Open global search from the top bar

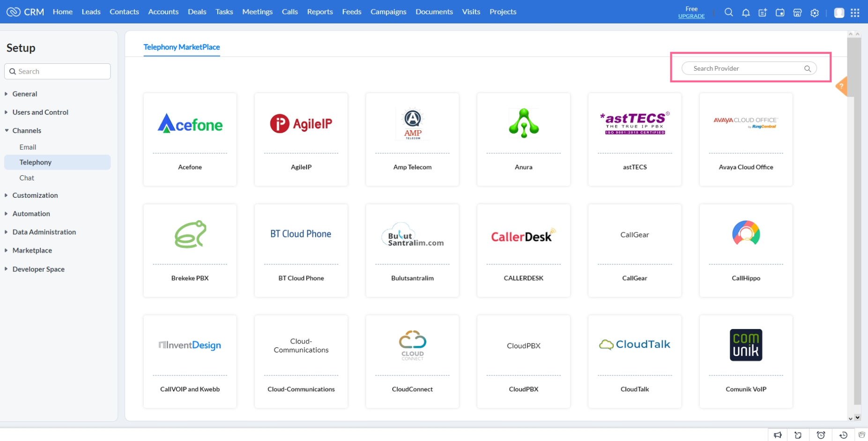728,12
